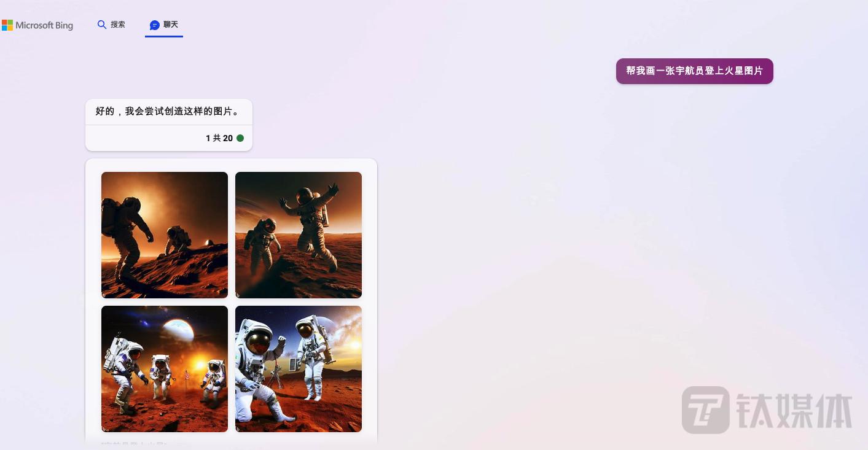This screenshot has width=868, height=450.
Task: Click the 钛媒体 watermark text
Action: point(794,411)
